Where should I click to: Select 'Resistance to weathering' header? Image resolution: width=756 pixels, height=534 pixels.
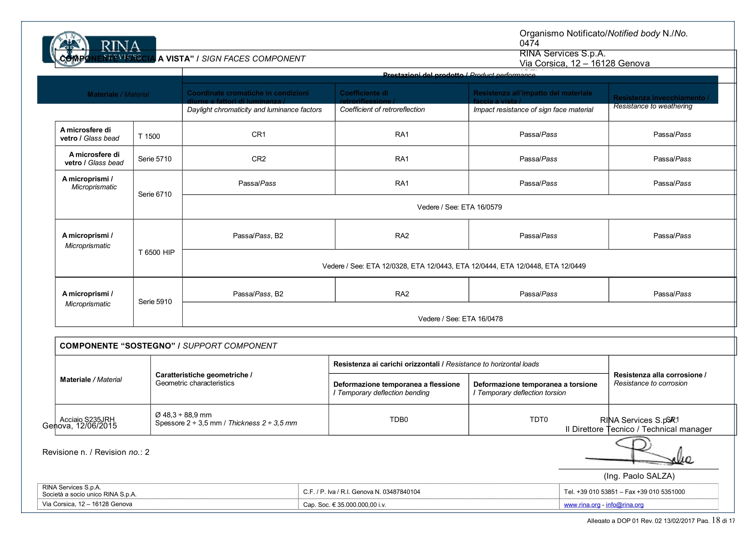[653, 106]
